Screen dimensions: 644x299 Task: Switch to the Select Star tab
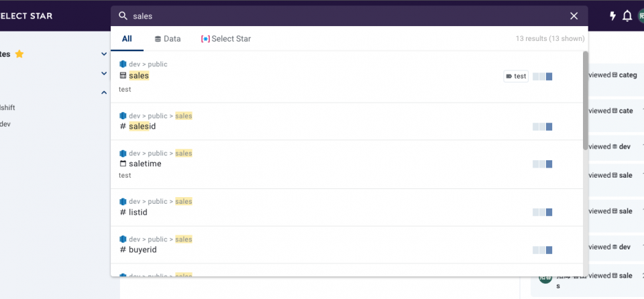226,39
